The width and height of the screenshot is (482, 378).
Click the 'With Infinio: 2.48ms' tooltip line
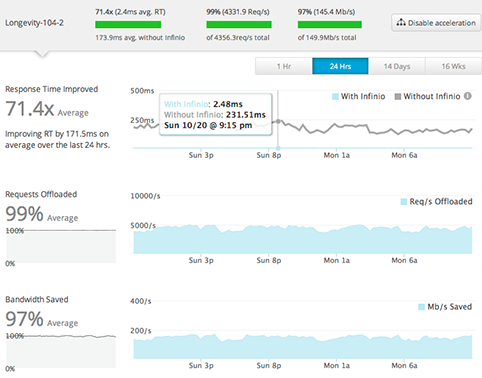coord(203,104)
